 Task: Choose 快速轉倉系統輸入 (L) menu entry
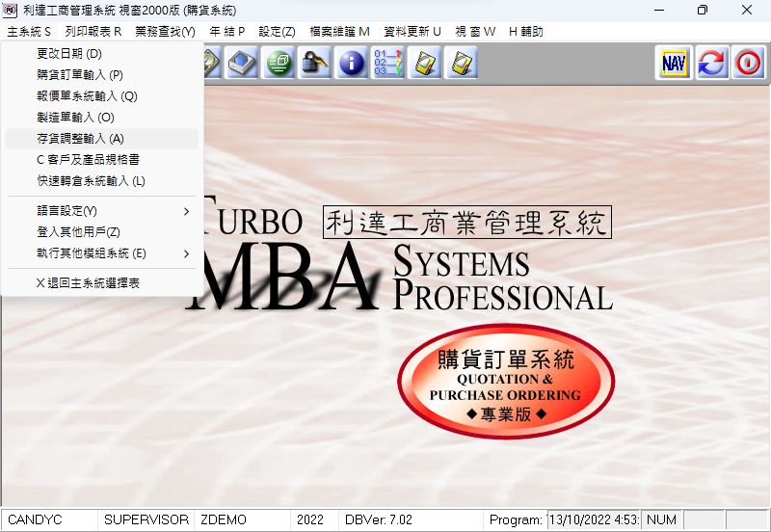click(102, 181)
